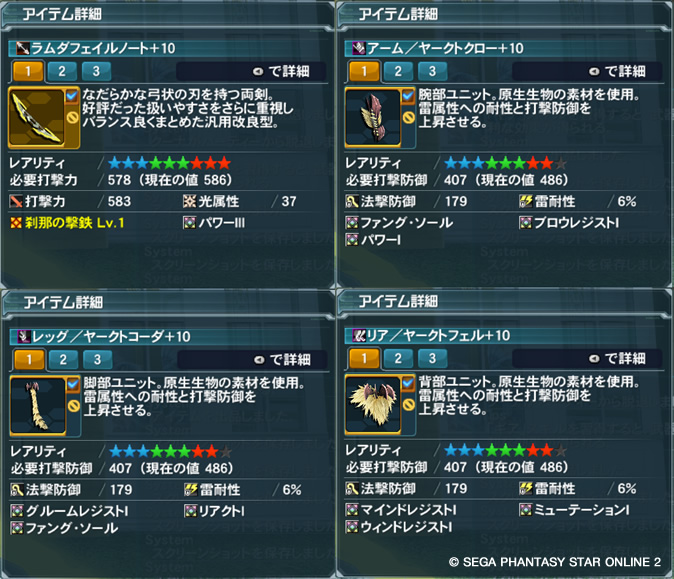Click the ラムダフェイルノート weapon thumbnail
Viewport: 674px width, 579px height.
click(x=37, y=117)
